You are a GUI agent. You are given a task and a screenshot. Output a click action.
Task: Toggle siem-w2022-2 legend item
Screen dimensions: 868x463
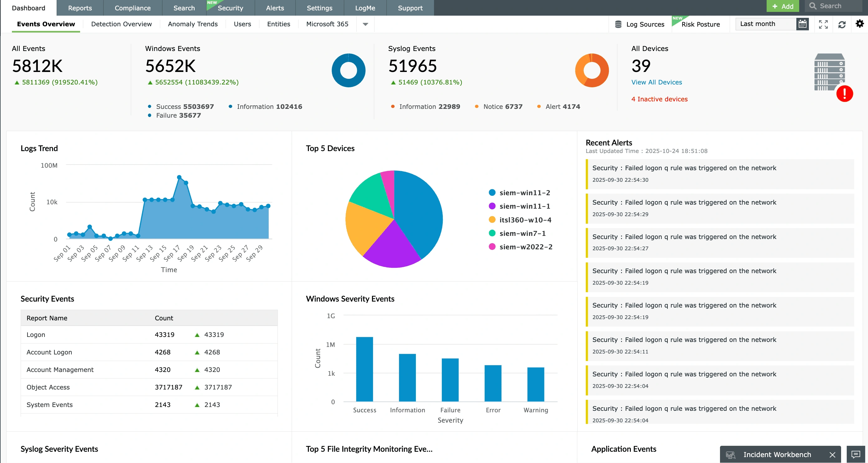coord(525,247)
